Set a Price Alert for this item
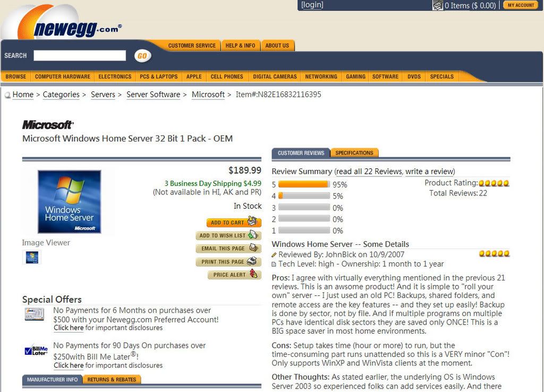 (x=234, y=275)
